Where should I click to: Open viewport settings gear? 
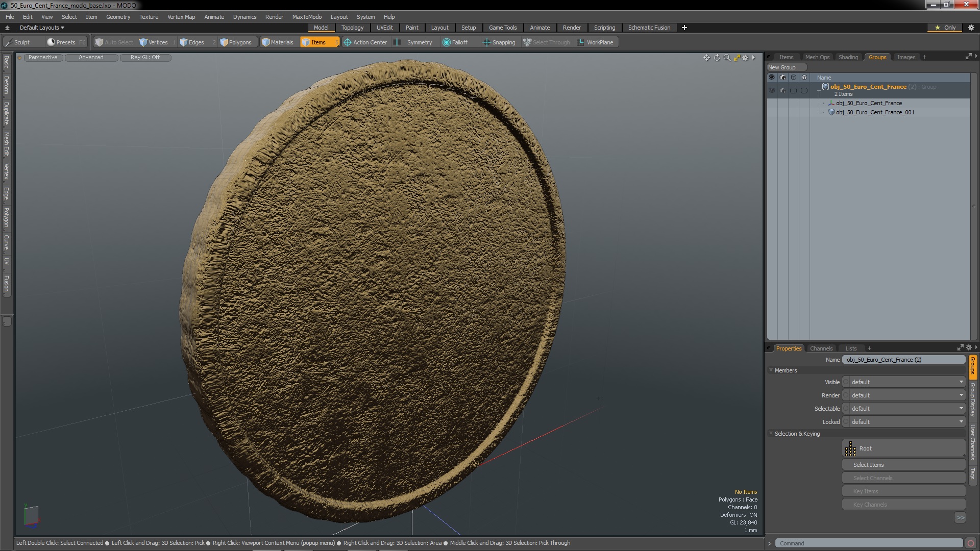pos(745,58)
